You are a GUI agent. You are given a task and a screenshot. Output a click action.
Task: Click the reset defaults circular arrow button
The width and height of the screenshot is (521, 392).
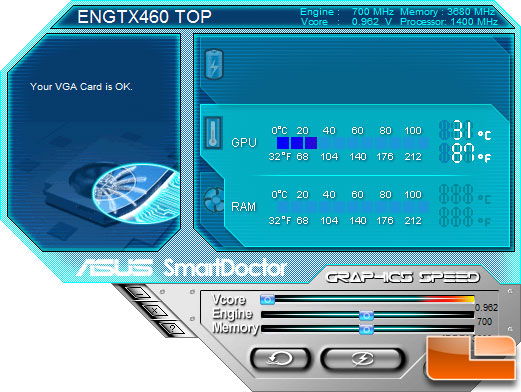[280, 359]
